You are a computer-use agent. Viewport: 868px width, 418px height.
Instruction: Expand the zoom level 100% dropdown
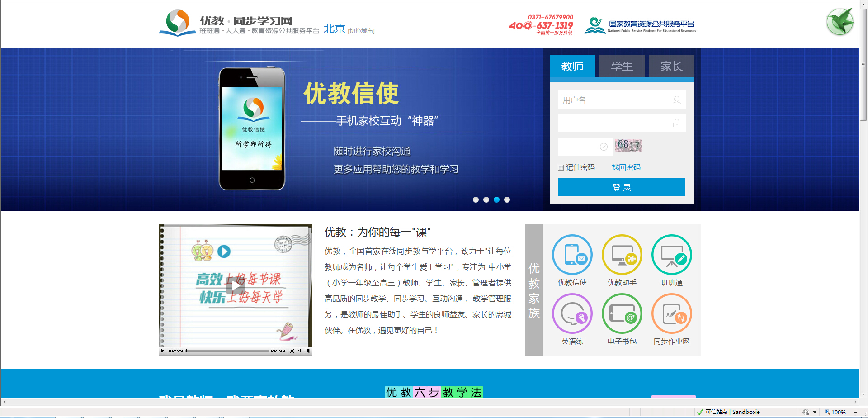pos(855,412)
